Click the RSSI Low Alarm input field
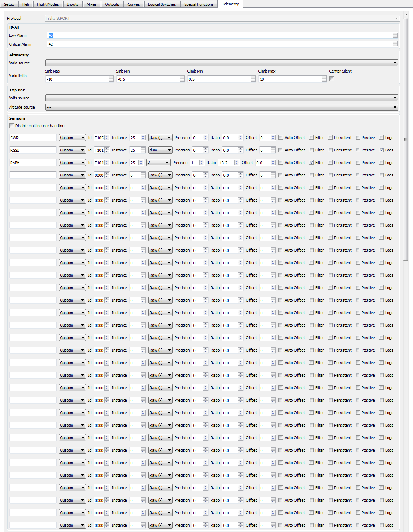The height and width of the screenshot is (532, 413). tap(220, 35)
